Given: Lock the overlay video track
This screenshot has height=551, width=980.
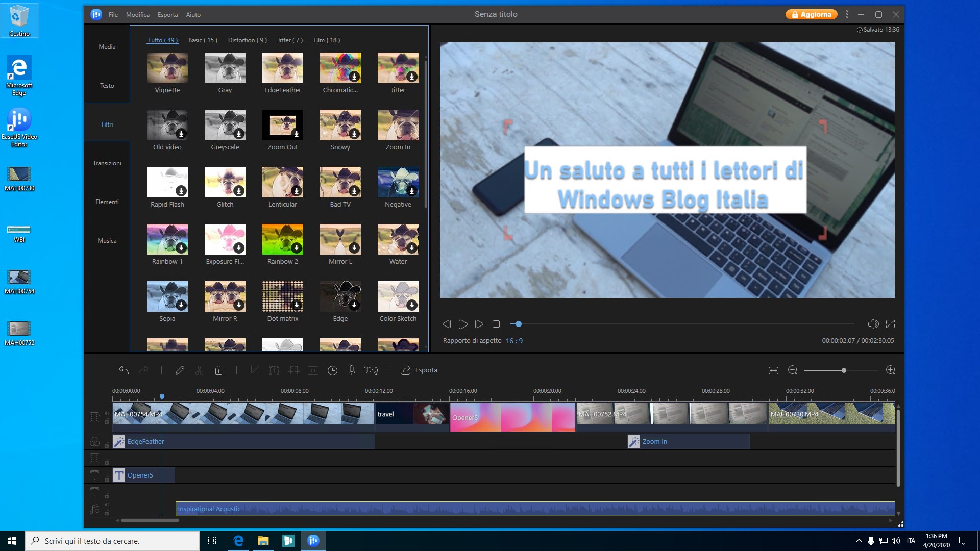Looking at the screenshot, I should click(107, 462).
